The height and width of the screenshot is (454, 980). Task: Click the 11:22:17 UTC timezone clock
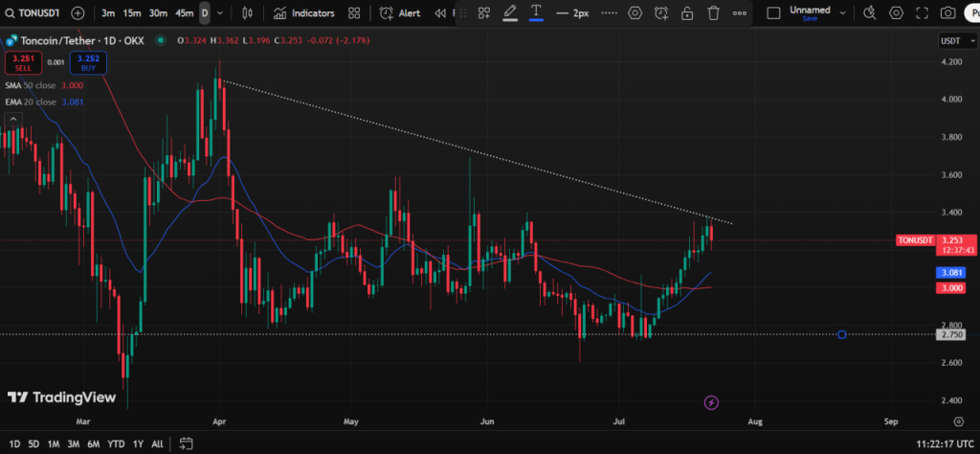coord(945,444)
